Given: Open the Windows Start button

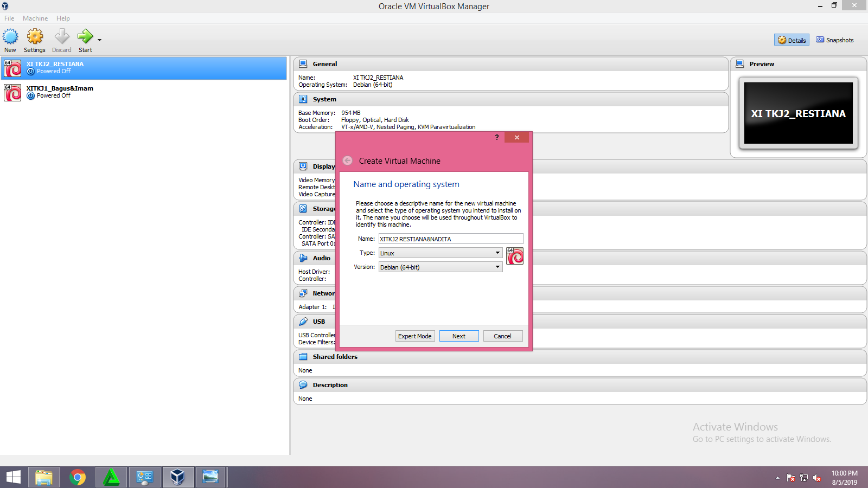Looking at the screenshot, I should (13, 477).
